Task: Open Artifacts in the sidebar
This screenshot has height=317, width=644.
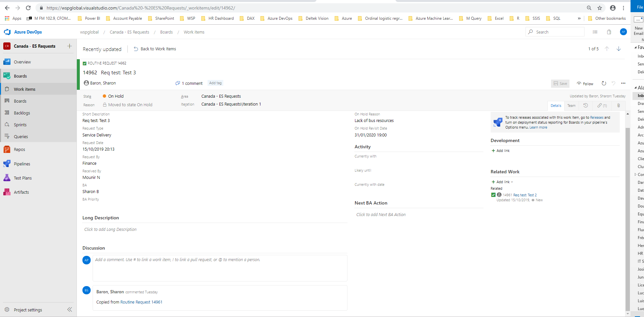Action: coord(21,192)
